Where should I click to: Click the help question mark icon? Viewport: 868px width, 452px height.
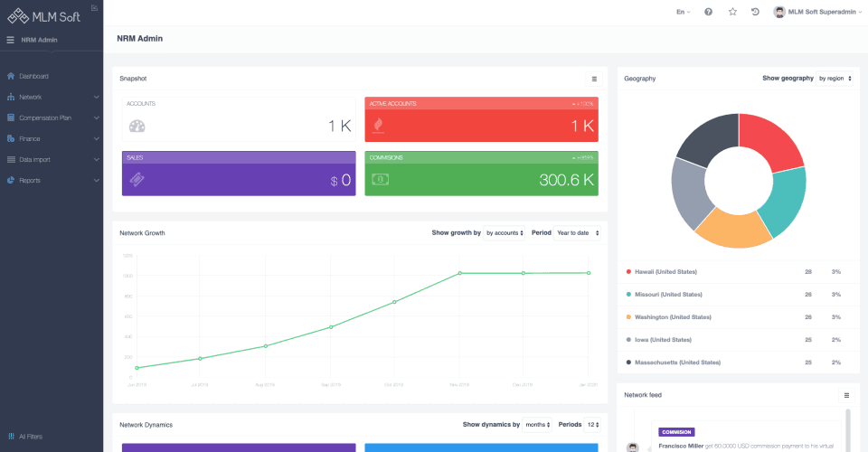point(708,12)
